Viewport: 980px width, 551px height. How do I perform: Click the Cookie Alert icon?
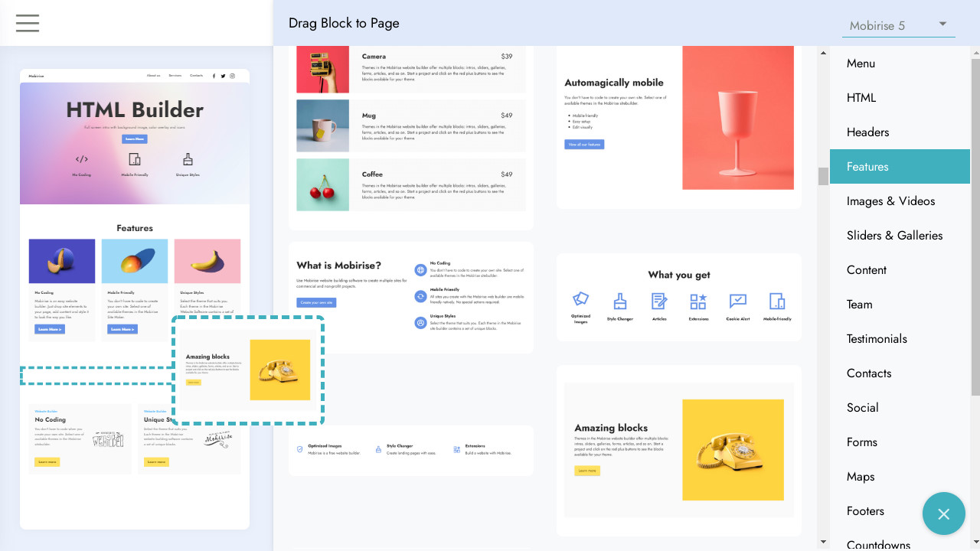(738, 301)
